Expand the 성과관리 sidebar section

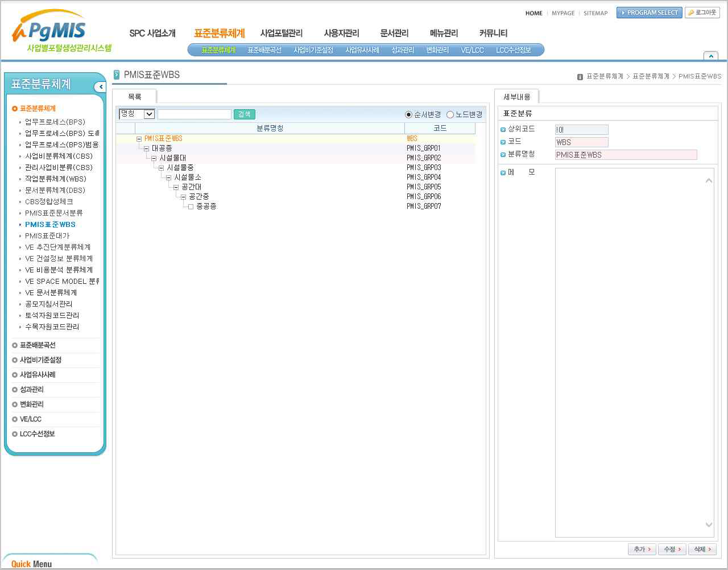32,390
